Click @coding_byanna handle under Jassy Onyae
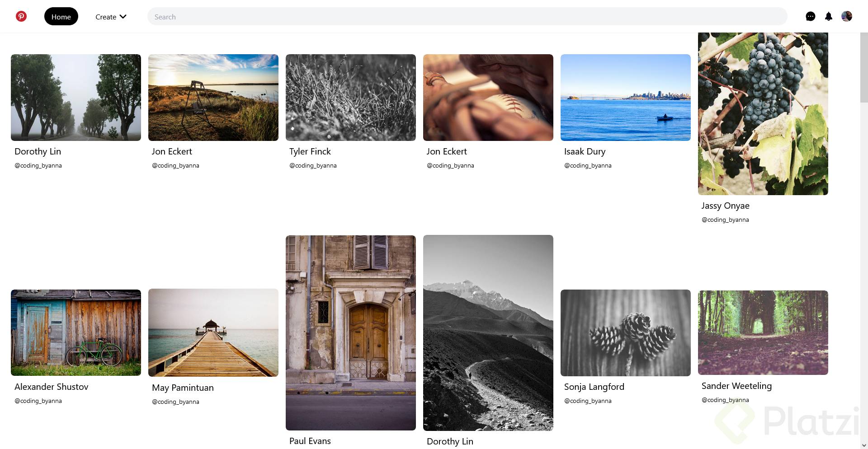Viewport: 868px width, 449px height. coord(725,220)
